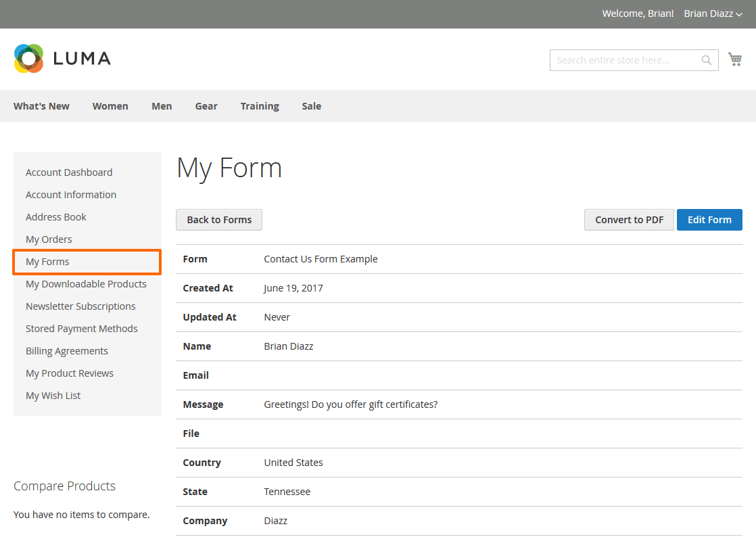Go to the Gear category
Image resolution: width=756 pixels, height=537 pixels.
pyautogui.click(x=206, y=106)
